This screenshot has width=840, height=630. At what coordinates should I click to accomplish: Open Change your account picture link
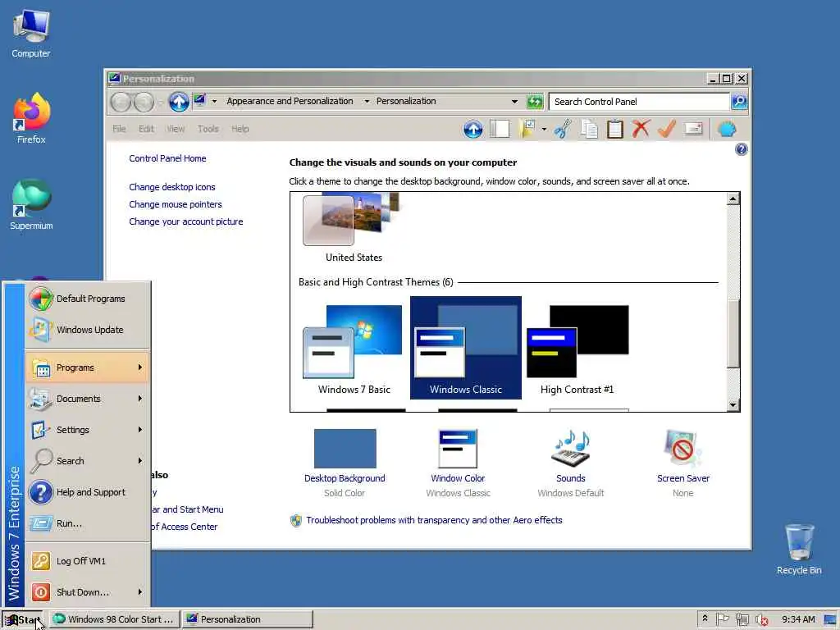186,221
